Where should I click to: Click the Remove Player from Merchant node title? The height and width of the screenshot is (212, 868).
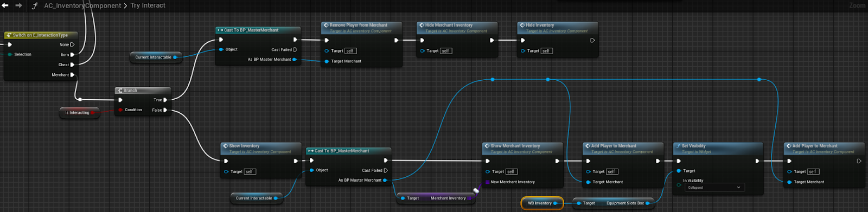[x=359, y=25]
